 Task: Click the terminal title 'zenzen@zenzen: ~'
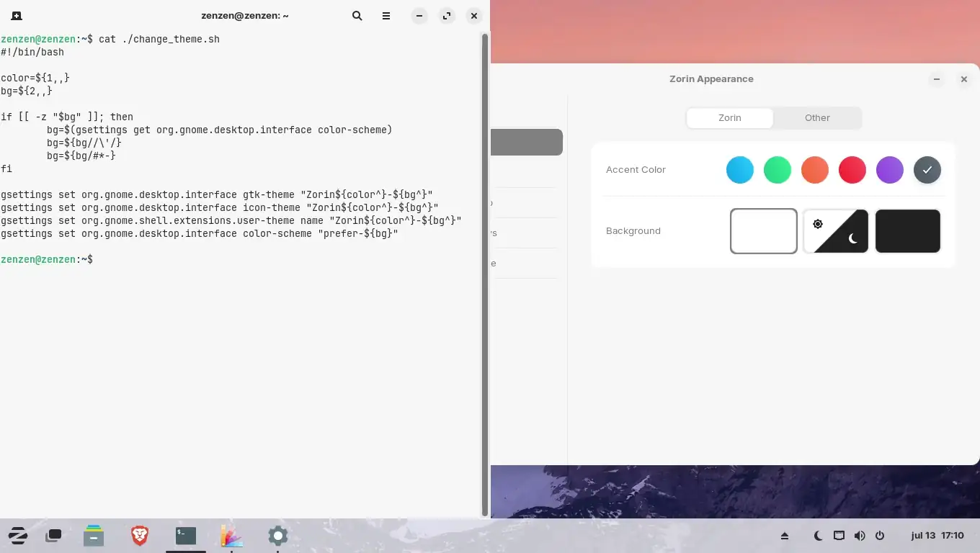point(245,15)
